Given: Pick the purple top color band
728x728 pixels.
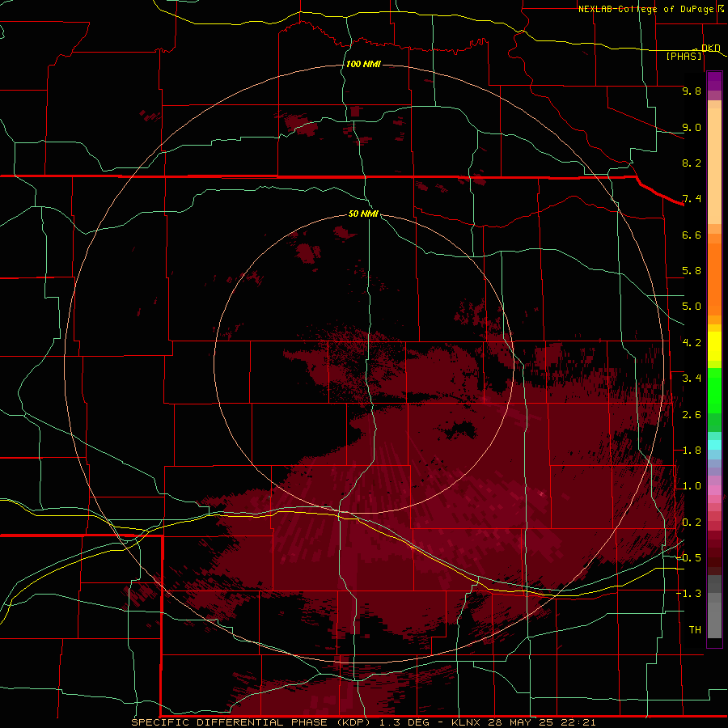Looking at the screenshot, I should pos(714,81).
